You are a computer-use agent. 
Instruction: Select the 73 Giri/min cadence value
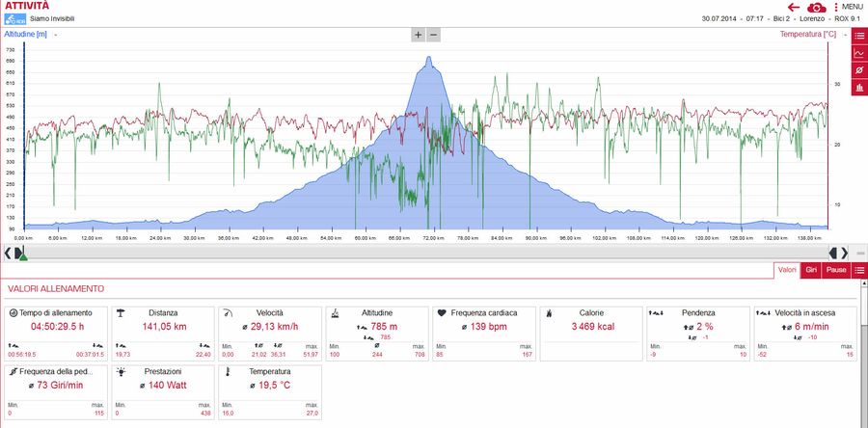click(x=60, y=386)
